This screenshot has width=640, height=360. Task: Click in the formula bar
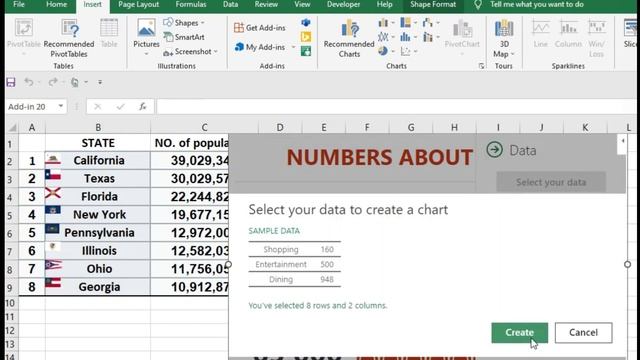(x=396, y=107)
